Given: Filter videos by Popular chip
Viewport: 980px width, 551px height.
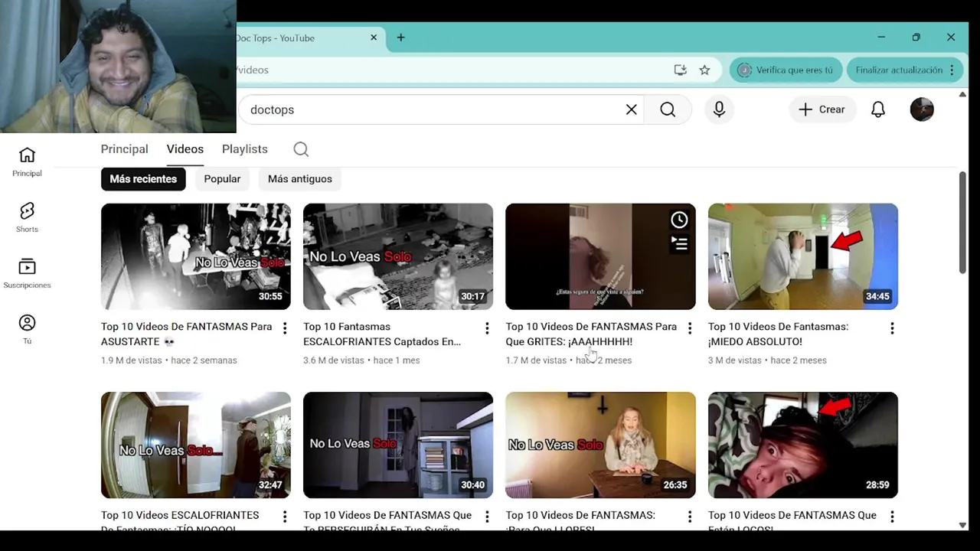Looking at the screenshot, I should point(222,179).
